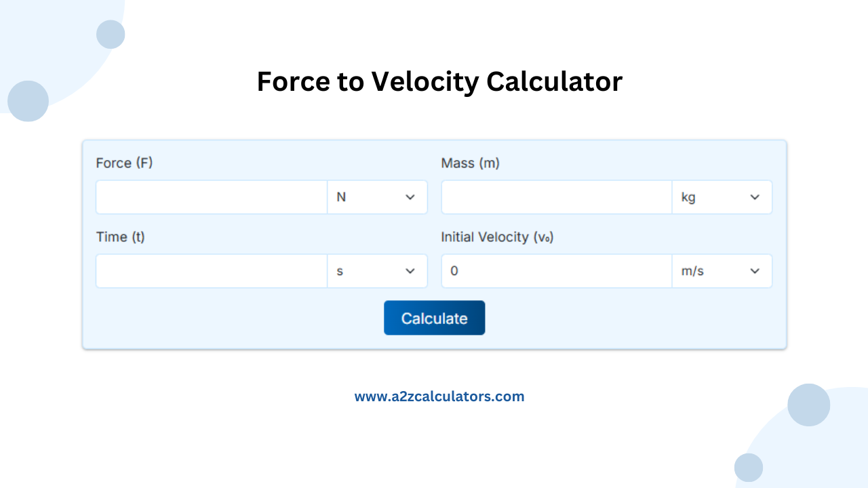
Task: Click inside the Force input field
Action: 210,197
